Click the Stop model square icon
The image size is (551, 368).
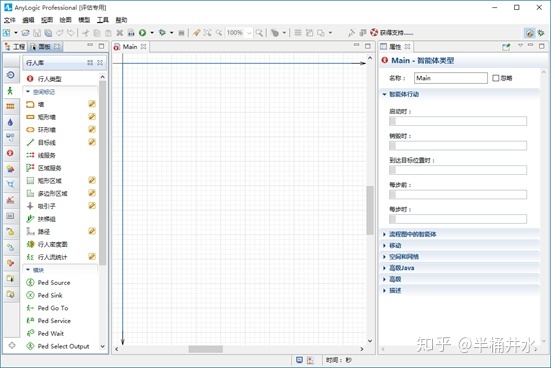click(181, 33)
